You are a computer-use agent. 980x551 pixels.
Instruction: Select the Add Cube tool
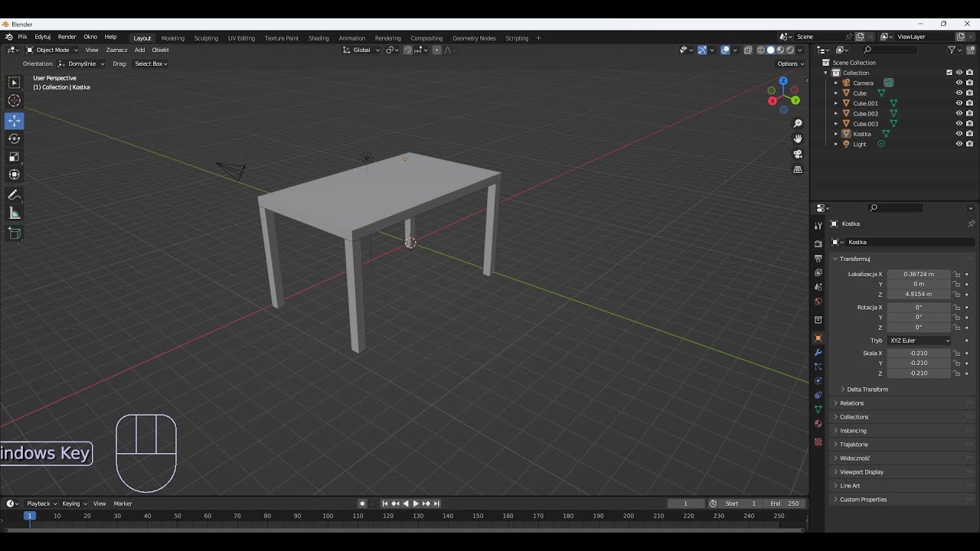point(15,233)
